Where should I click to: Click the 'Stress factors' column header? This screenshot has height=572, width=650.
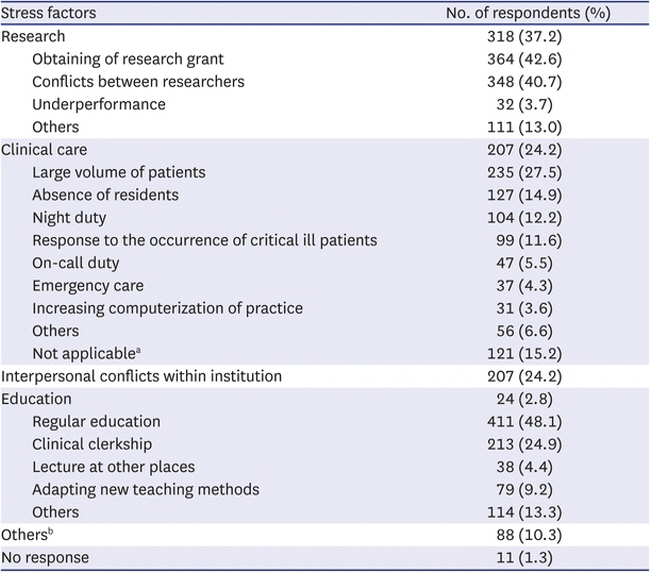pos(49,13)
